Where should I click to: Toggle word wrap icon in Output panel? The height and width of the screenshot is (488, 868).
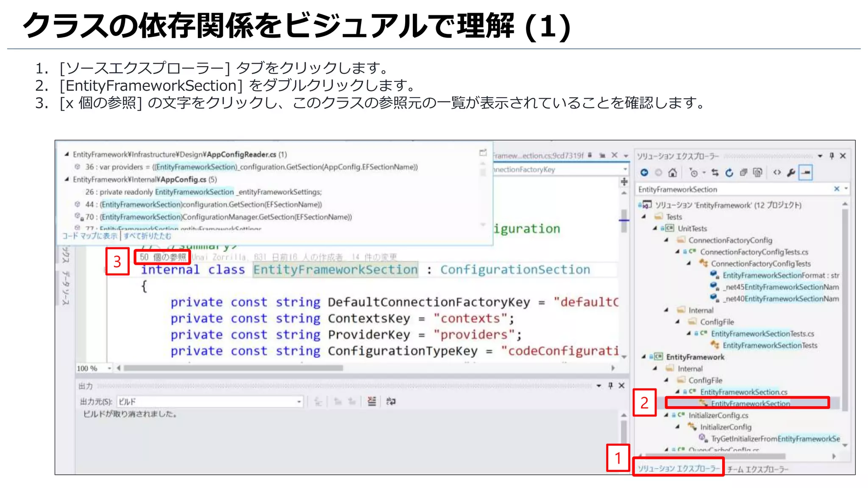tap(391, 401)
